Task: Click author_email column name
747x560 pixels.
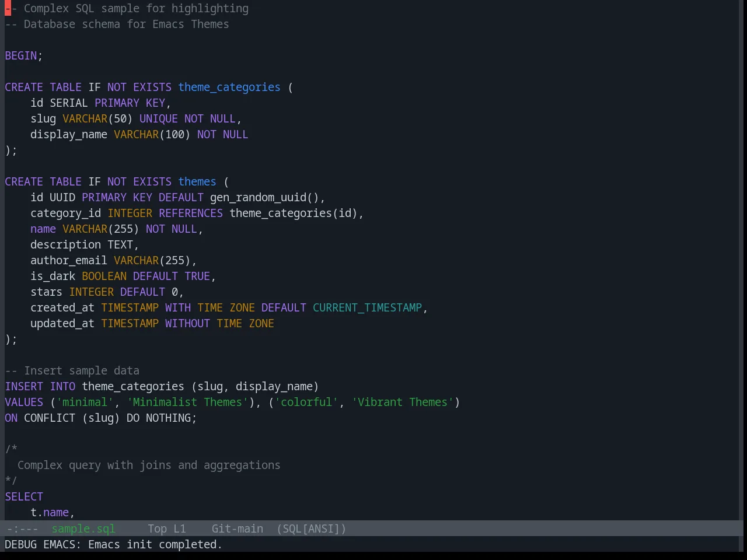Action: (69, 260)
